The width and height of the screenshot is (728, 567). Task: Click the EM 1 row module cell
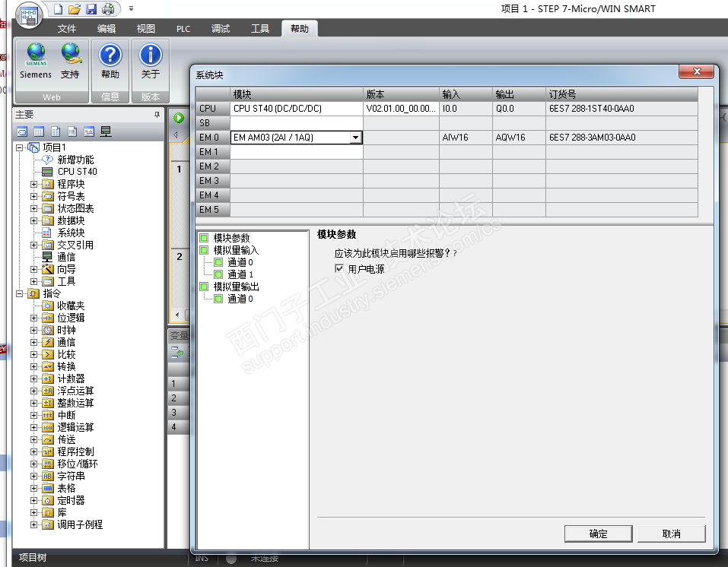(297, 152)
